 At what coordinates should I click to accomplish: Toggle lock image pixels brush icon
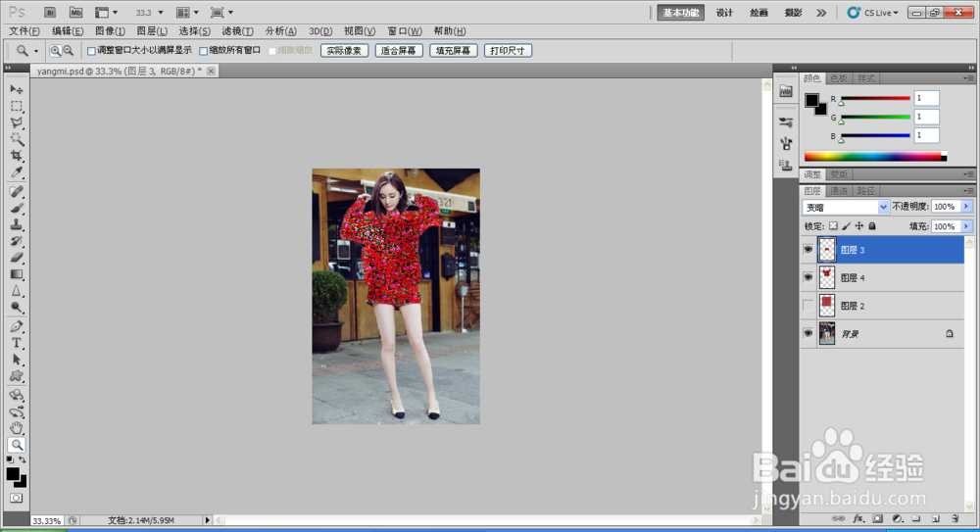point(847,225)
